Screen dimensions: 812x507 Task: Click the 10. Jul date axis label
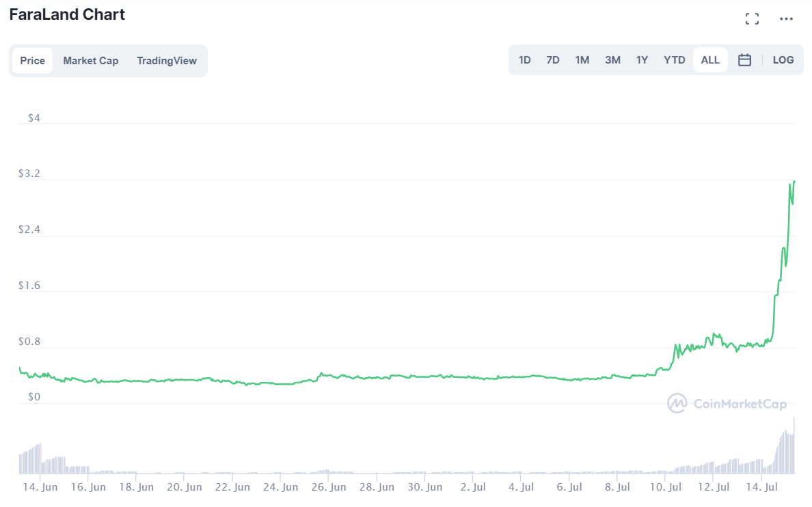[x=666, y=487]
